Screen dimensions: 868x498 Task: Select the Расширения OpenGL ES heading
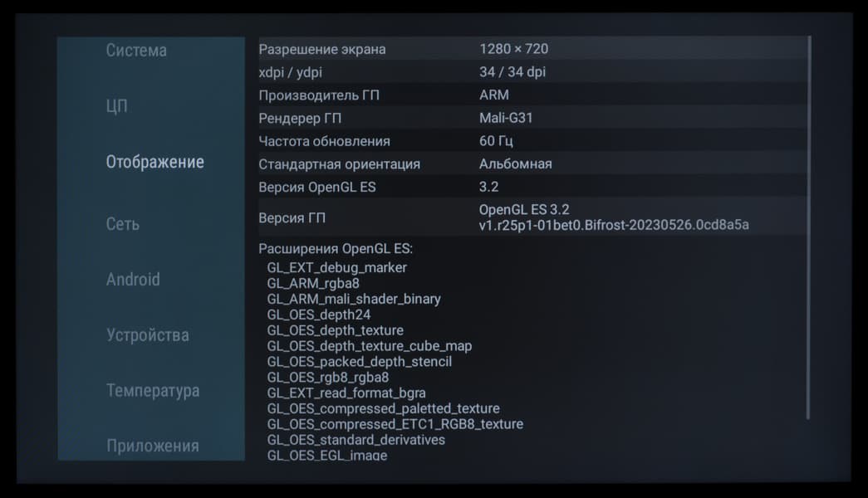point(336,248)
